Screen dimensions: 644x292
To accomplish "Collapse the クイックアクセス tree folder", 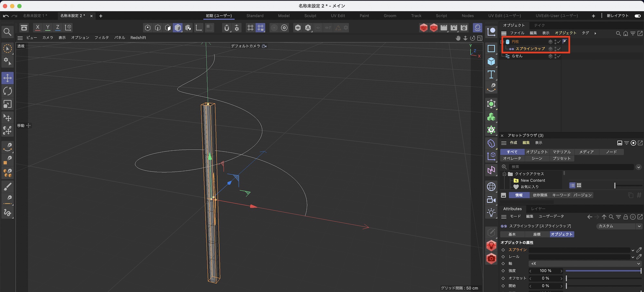I will (x=505, y=174).
